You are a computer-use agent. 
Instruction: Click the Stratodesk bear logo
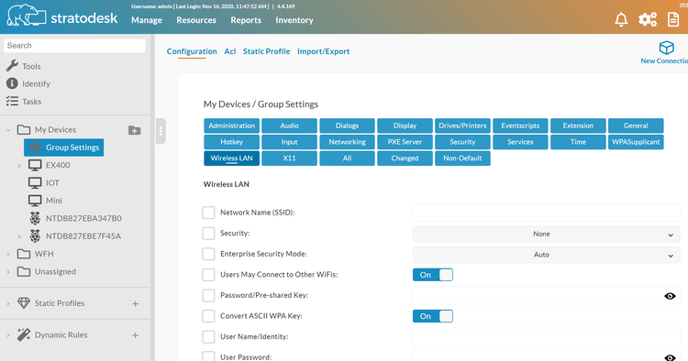pyautogui.click(x=26, y=16)
